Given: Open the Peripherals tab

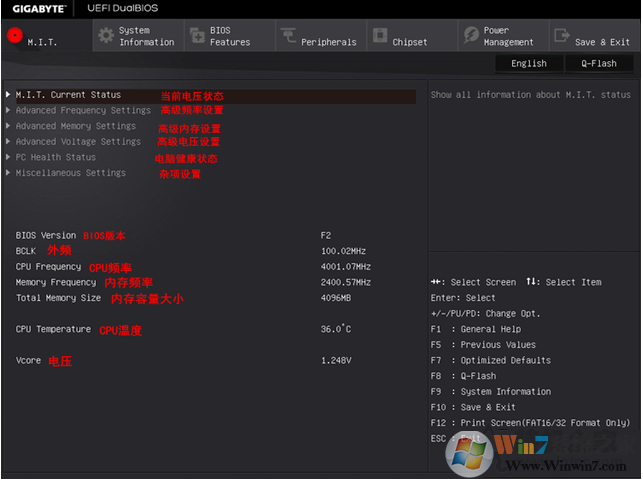Looking at the screenshot, I should (321, 36).
